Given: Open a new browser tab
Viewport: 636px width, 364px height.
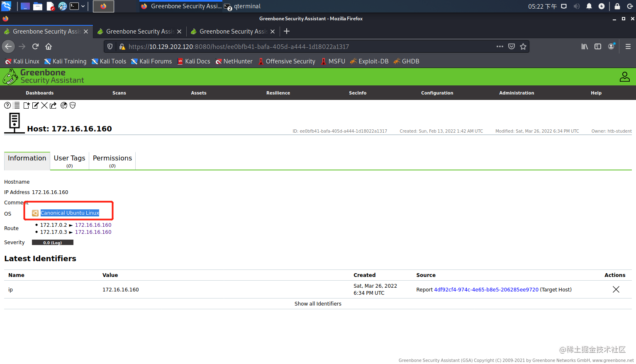Looking at the screenshot, I should pyautogui.click(x=287, y=32).
